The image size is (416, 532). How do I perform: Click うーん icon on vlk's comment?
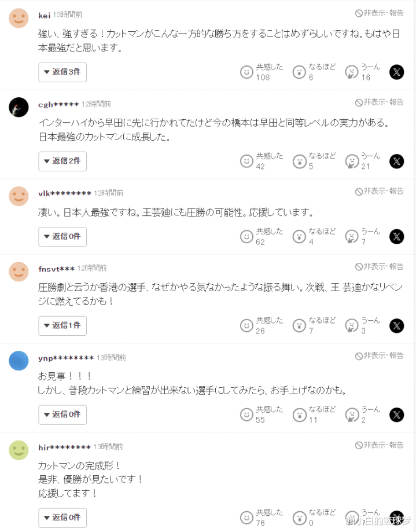[x=351, y=237]
